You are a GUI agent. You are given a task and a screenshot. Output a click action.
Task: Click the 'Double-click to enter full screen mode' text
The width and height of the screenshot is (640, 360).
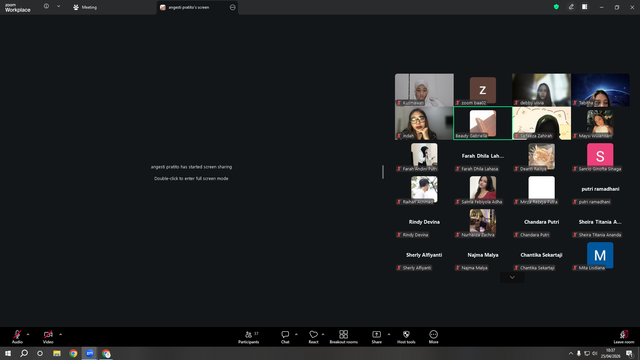pyautogui.click(x=191, y=178)
